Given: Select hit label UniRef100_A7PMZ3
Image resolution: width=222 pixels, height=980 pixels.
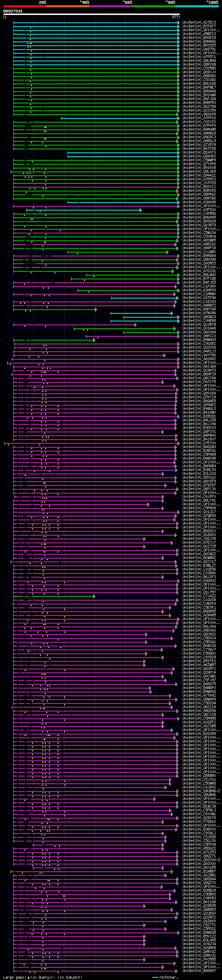Looking at the screenshot, I should pos(199,180).
